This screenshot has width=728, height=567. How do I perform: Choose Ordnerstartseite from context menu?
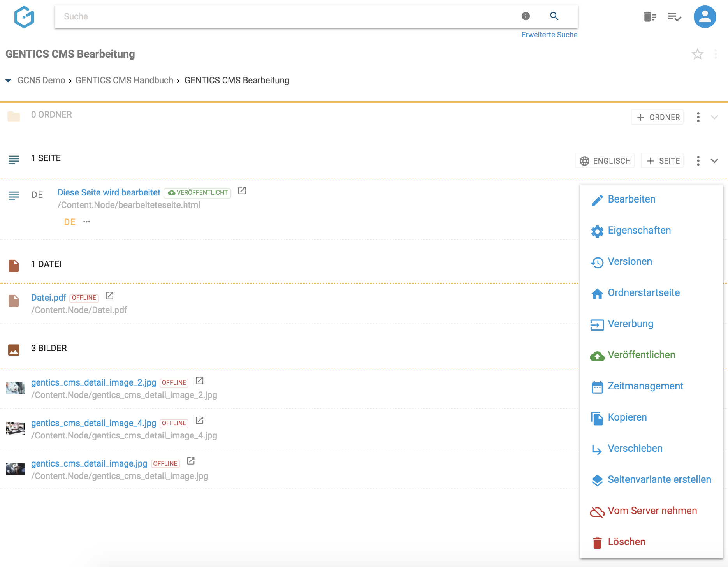tap(651, 293)
